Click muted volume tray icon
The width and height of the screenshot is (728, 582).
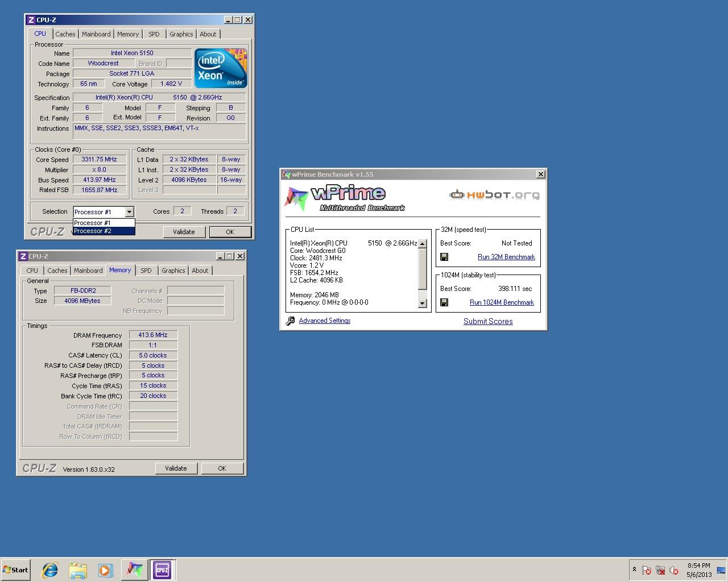[x=674, y=570]
